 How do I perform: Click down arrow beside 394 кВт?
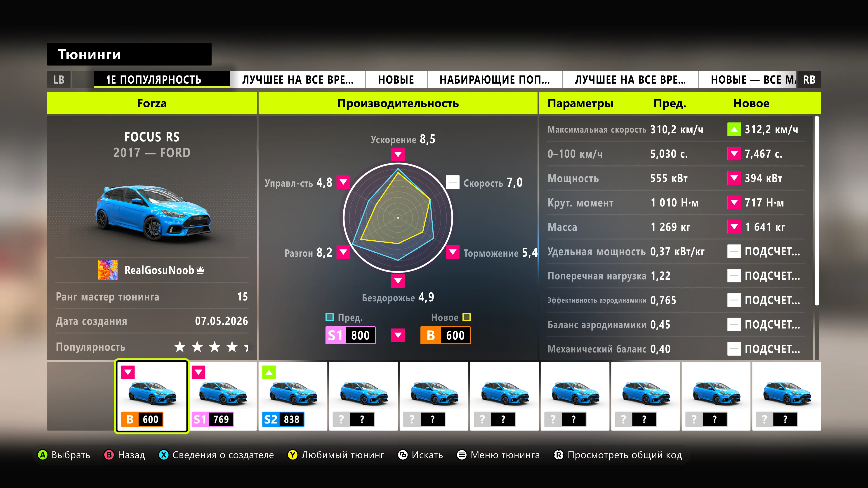pos(734,178)
